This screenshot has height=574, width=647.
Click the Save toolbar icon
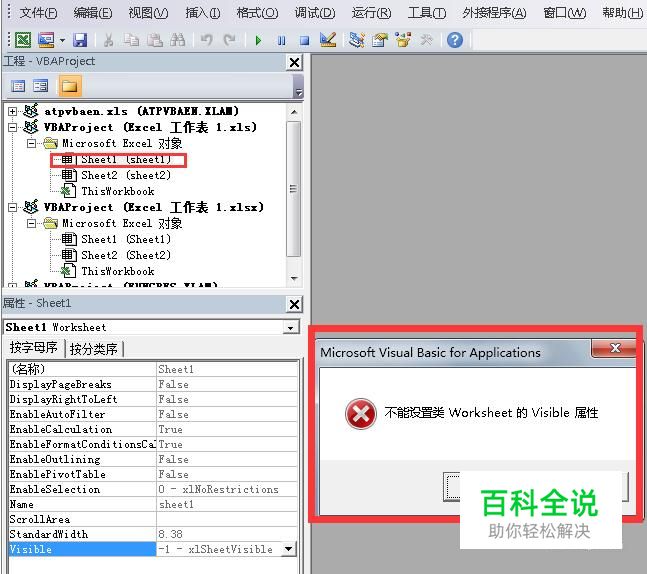(80, 40)
